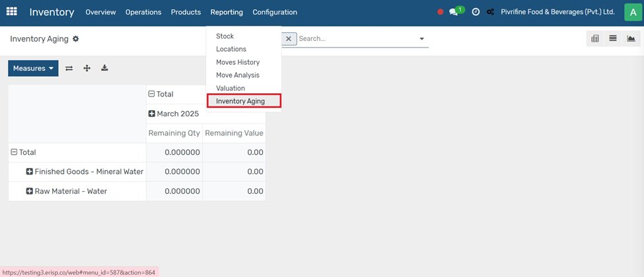Click Finished Goods Remaining Qty cell
The height and width of the screenshot is (277, 644).
point(174,172)
